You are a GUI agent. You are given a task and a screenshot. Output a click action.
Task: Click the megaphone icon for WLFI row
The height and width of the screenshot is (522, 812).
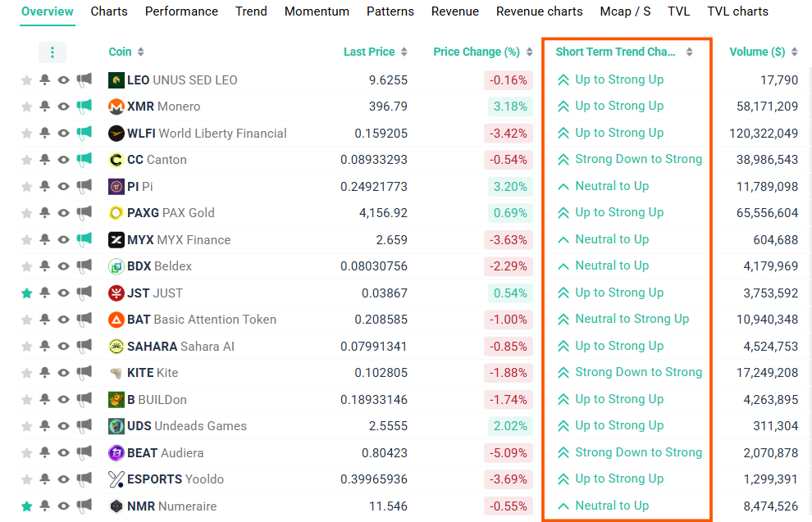click(84, 133)
